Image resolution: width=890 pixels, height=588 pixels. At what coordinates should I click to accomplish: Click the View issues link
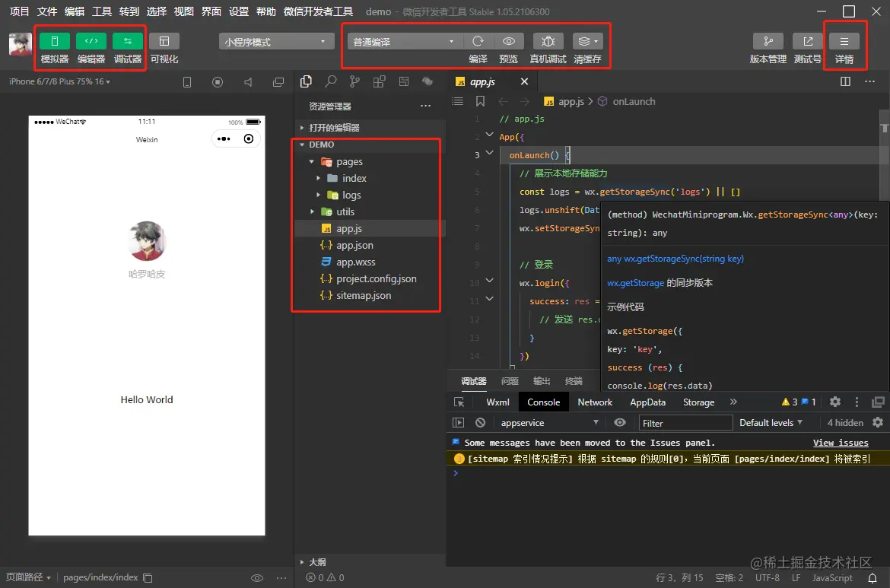(841, 443)
